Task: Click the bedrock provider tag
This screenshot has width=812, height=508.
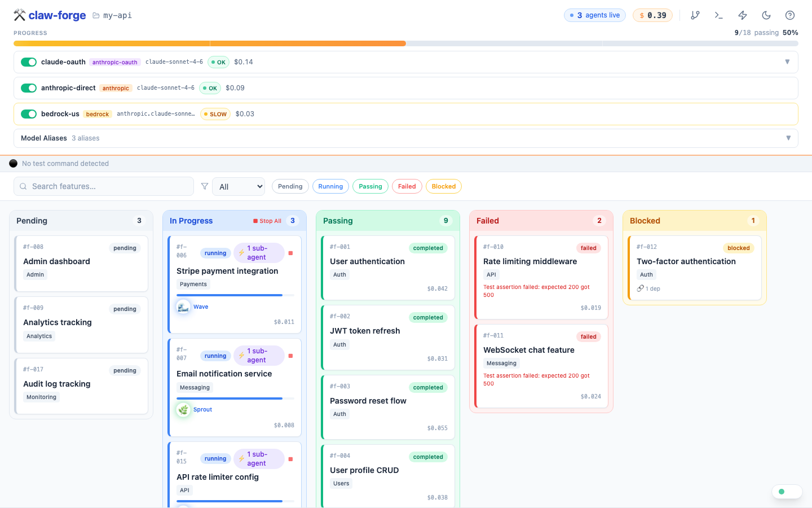Action: tap(98, 114)
